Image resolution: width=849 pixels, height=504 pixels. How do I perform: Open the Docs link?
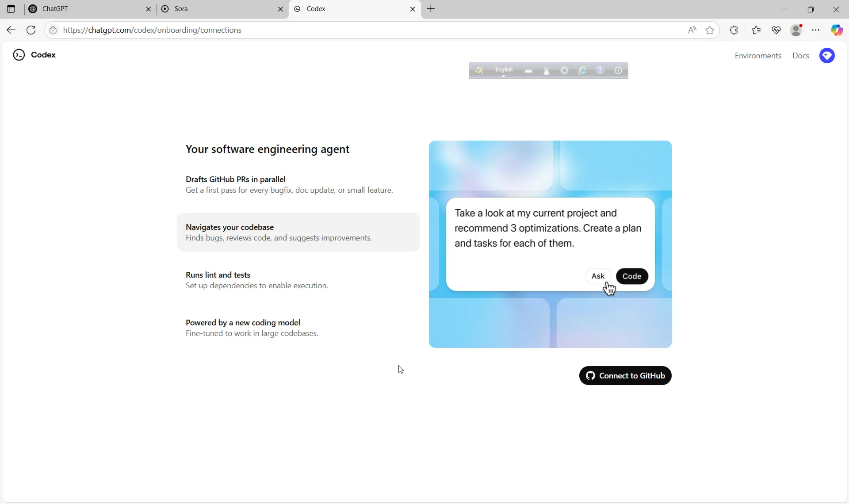click(801, 56)
